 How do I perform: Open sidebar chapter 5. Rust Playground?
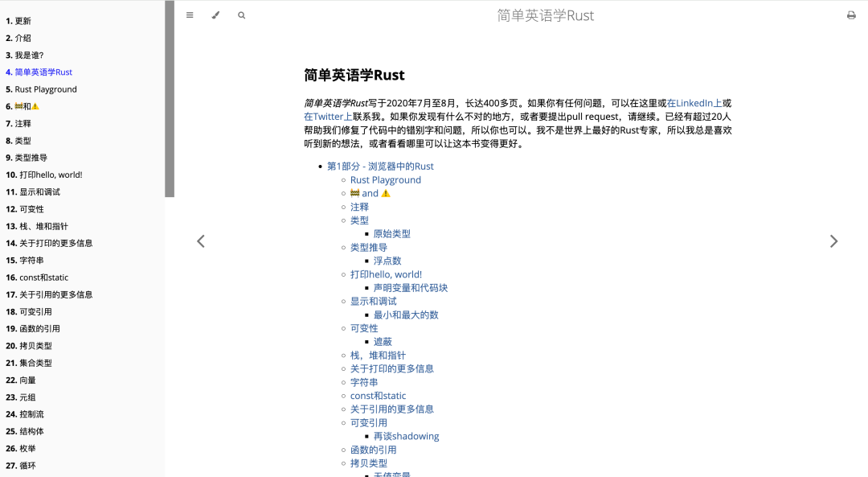41,89
